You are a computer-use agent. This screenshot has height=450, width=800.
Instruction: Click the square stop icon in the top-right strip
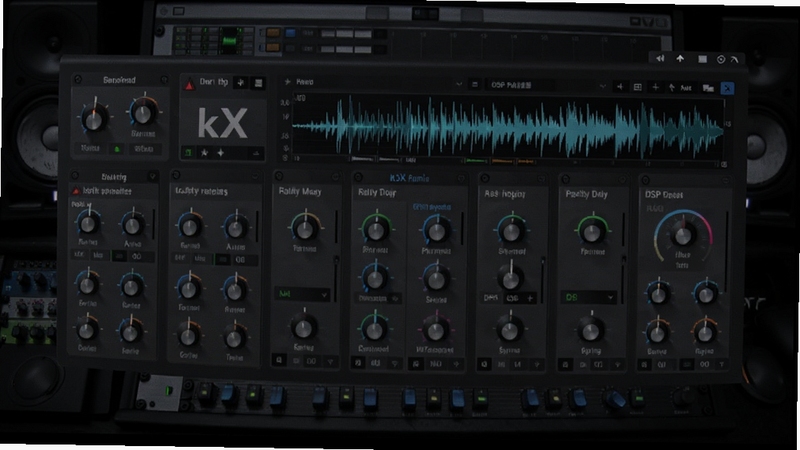pos(703,59)
